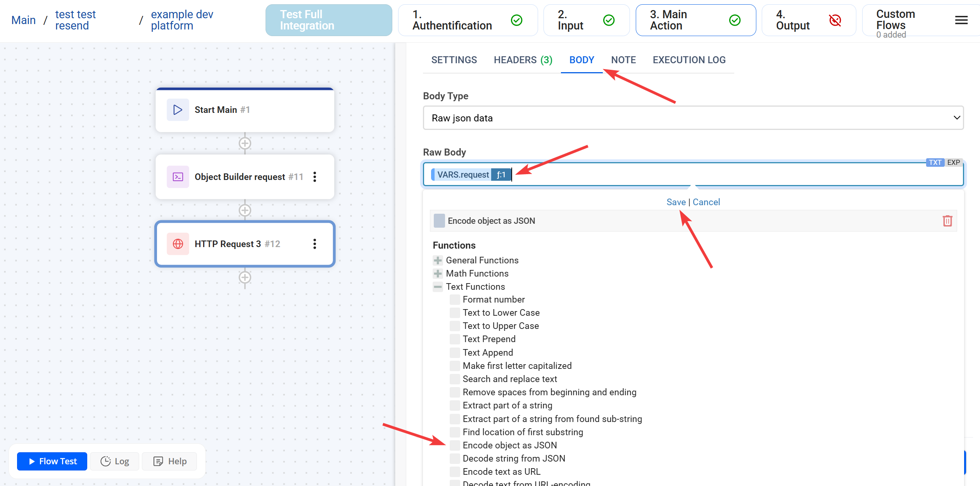
Task: Open HTTP Request 3 options menu
Action: (314, 244)
